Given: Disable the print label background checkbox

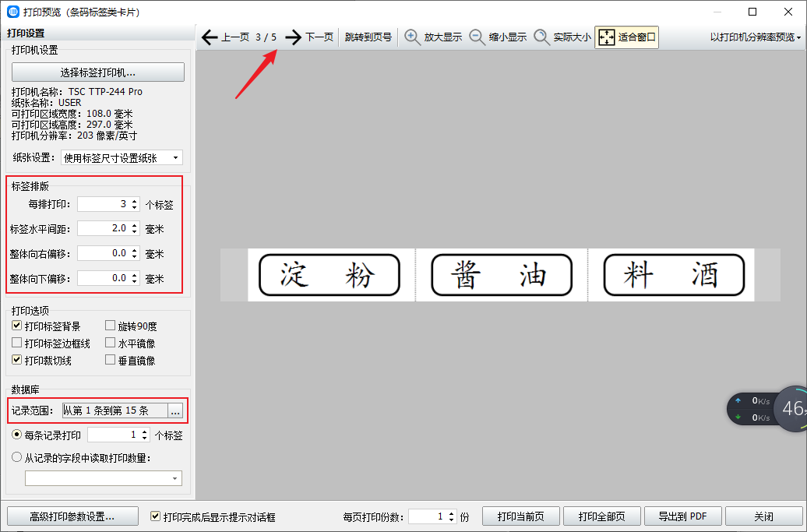Looking at the screenshot, I should (x=17, y=326).
